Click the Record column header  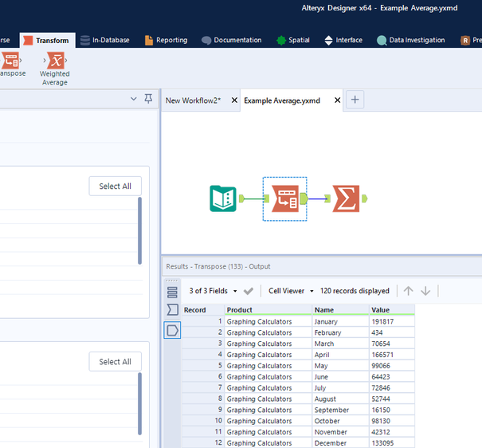click(x=203, y=310)
